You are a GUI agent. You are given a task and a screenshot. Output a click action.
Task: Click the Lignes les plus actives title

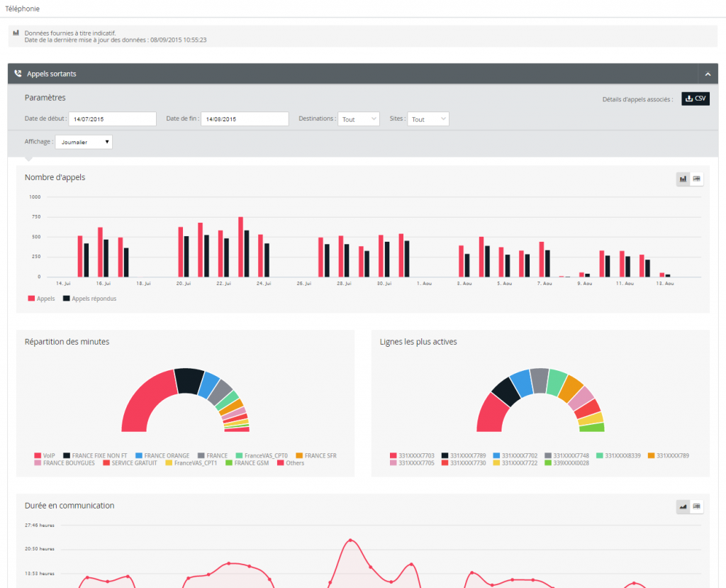[418, 341]
